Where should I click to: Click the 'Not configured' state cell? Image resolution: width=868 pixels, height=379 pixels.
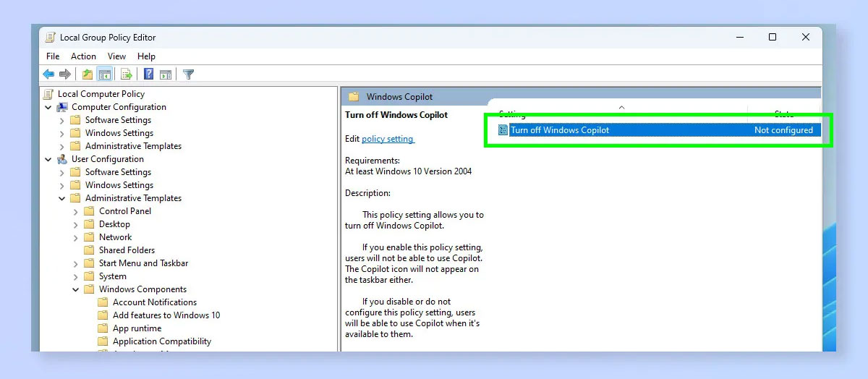(783, 130)
